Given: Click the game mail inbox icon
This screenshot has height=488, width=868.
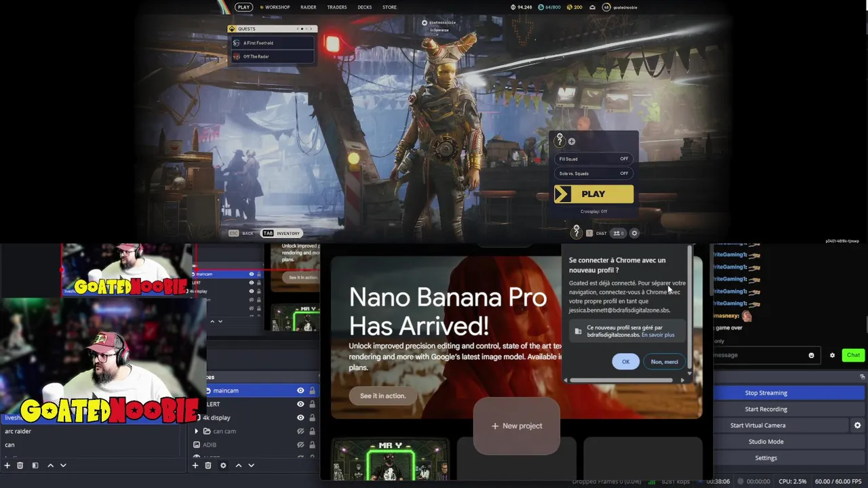Looking at the screenshot, I should [592, 7].
